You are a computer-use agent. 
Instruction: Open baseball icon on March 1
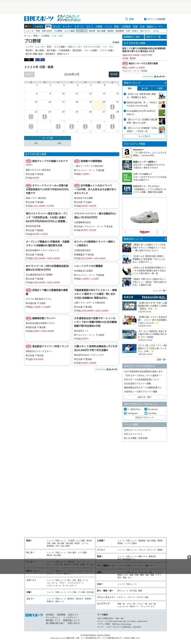click(31, 127)
